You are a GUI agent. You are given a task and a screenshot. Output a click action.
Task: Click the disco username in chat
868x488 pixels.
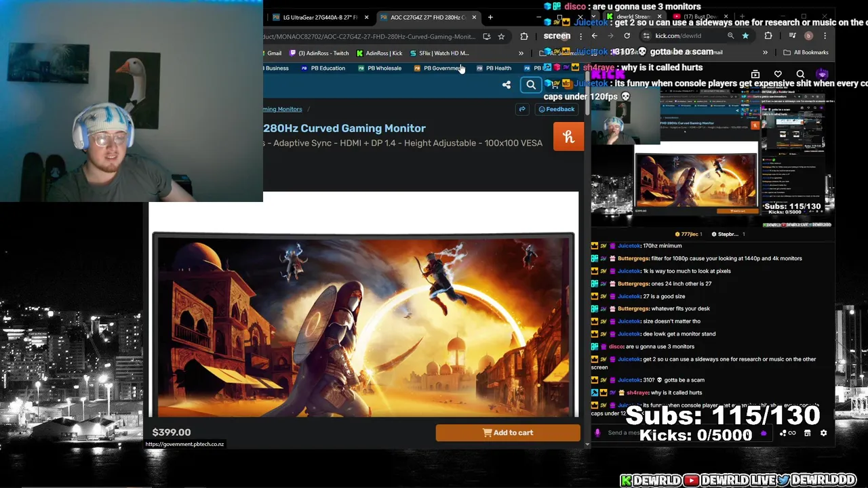(616, 346)
